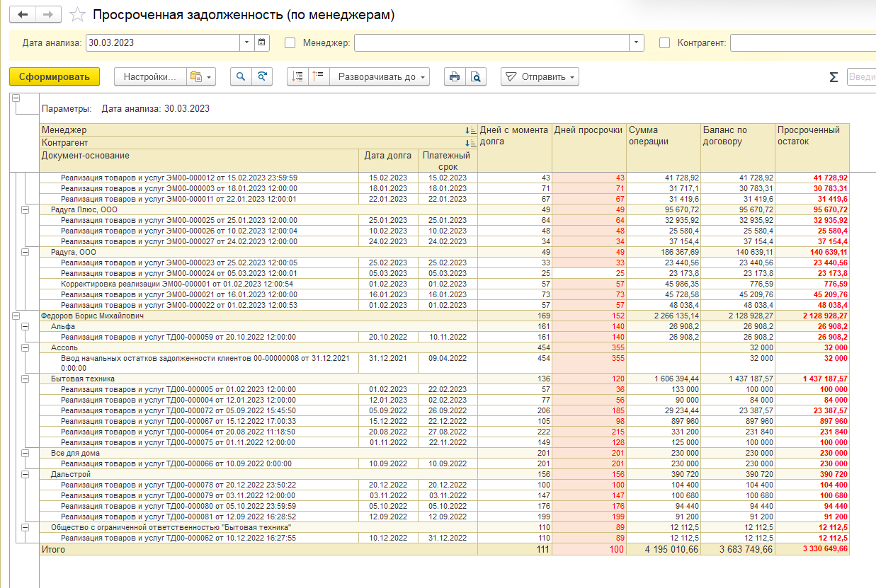Viewport: 876px width, 588px height.
Task: Open print preview
Action: click(x=476, y=76)
